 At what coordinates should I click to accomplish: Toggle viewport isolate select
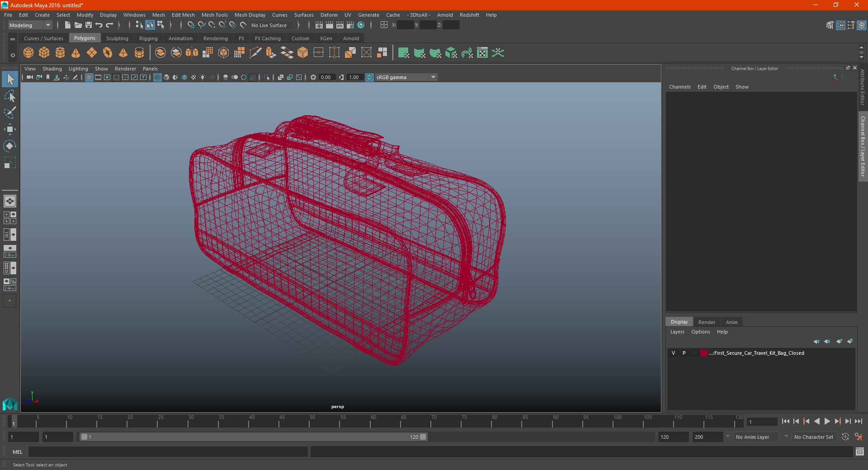tap(267, 77)
